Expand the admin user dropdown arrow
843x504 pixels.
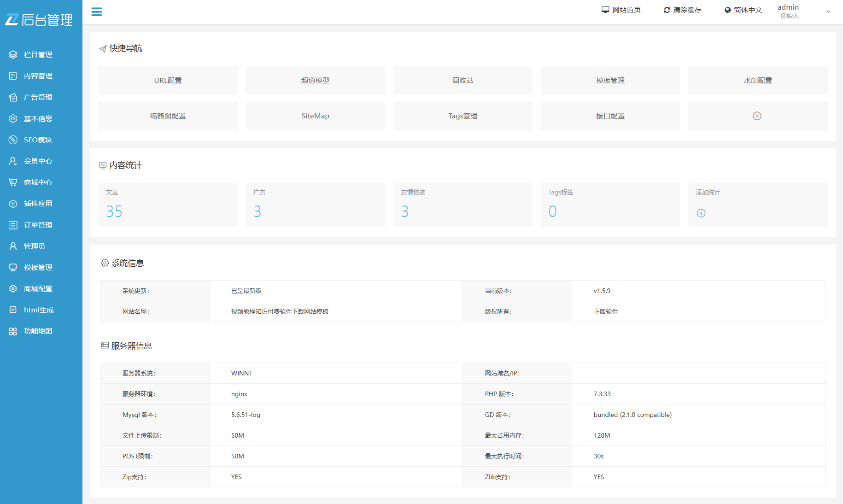pos(828,12)
